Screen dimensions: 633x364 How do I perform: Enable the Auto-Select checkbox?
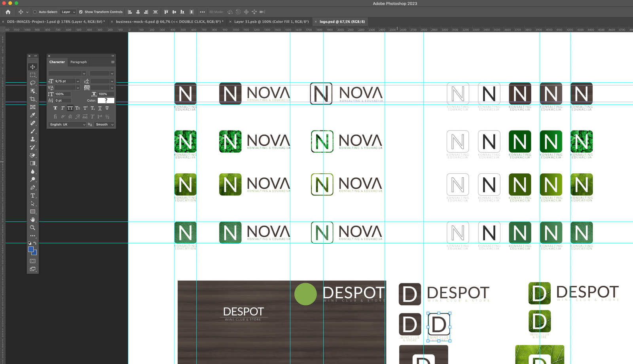[35, 12]
